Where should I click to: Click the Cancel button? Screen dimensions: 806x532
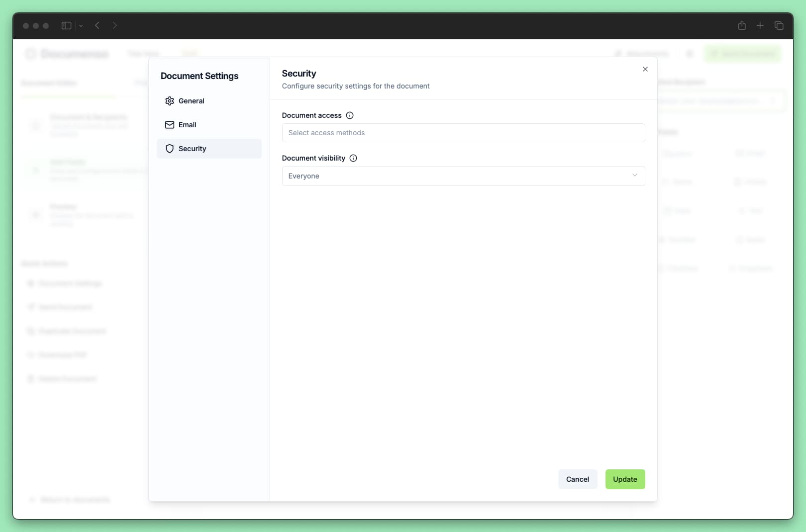point(577,479)
